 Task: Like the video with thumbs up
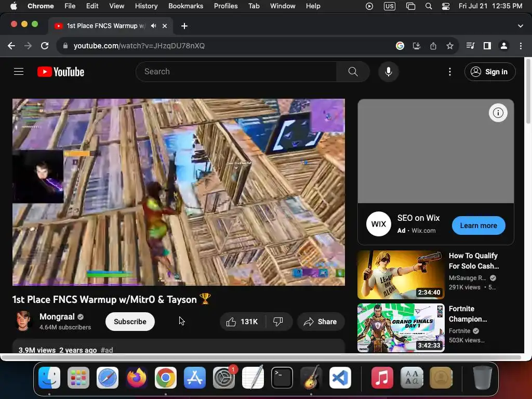tap(243, 322)
